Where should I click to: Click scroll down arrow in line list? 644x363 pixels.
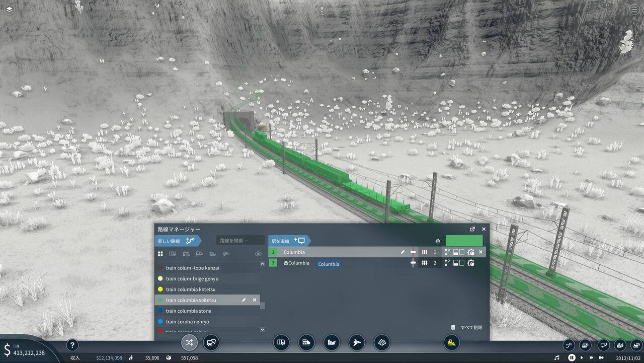click(x=262, y=329)
